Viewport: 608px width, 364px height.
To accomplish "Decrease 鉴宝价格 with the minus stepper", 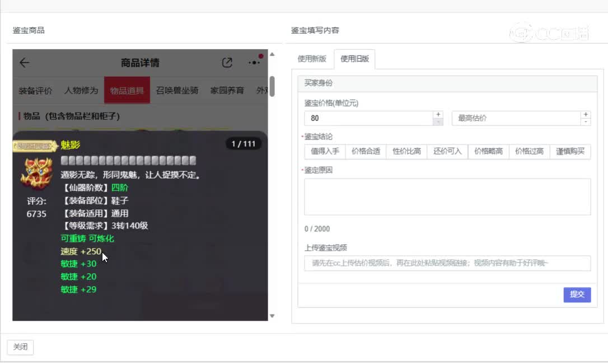I will [x=438, y=122].
